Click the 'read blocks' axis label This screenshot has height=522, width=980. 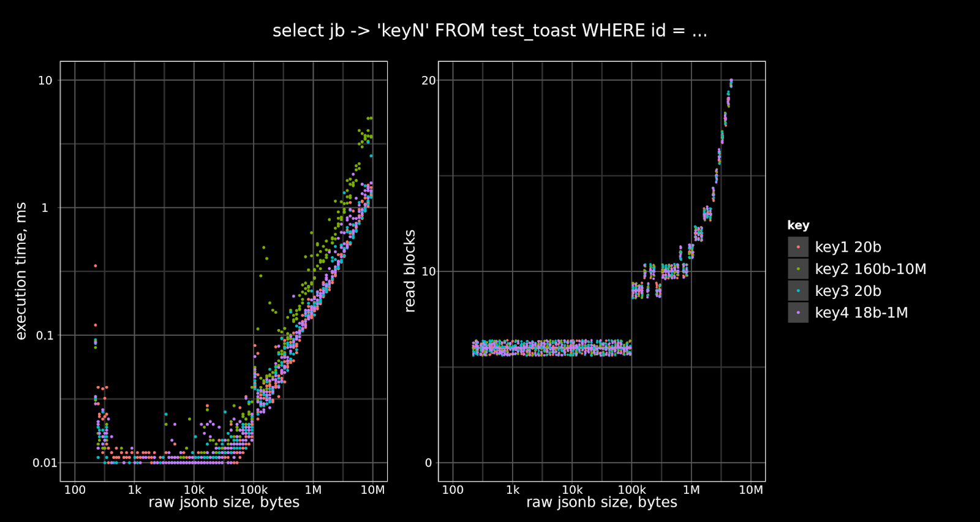(410, 271)
